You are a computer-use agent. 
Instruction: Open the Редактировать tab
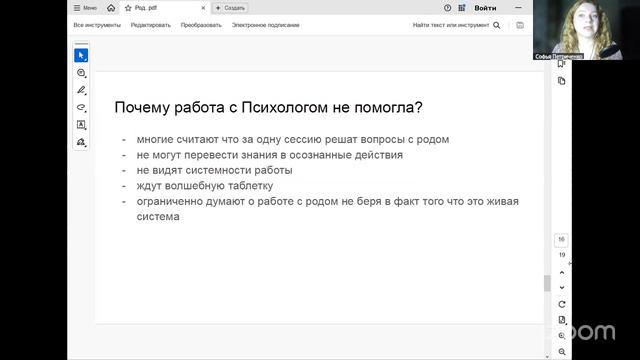(x=151, y=25)
